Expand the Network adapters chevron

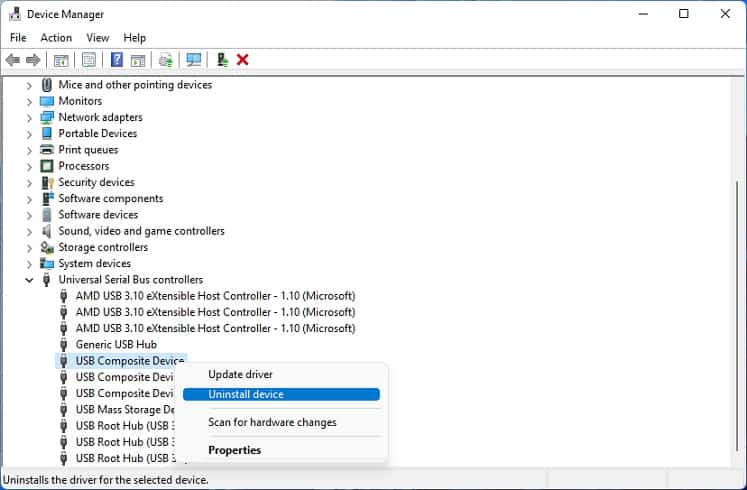point(29,118)
